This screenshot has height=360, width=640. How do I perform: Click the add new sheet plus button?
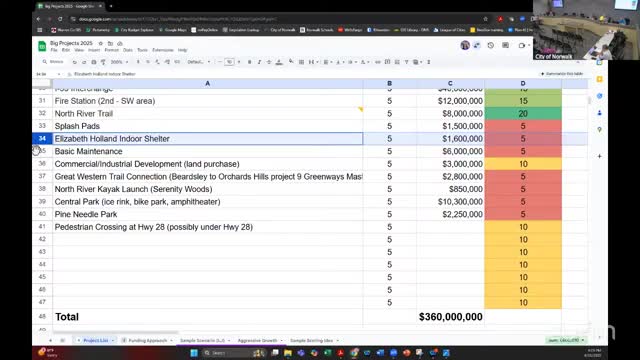[50, 340]
